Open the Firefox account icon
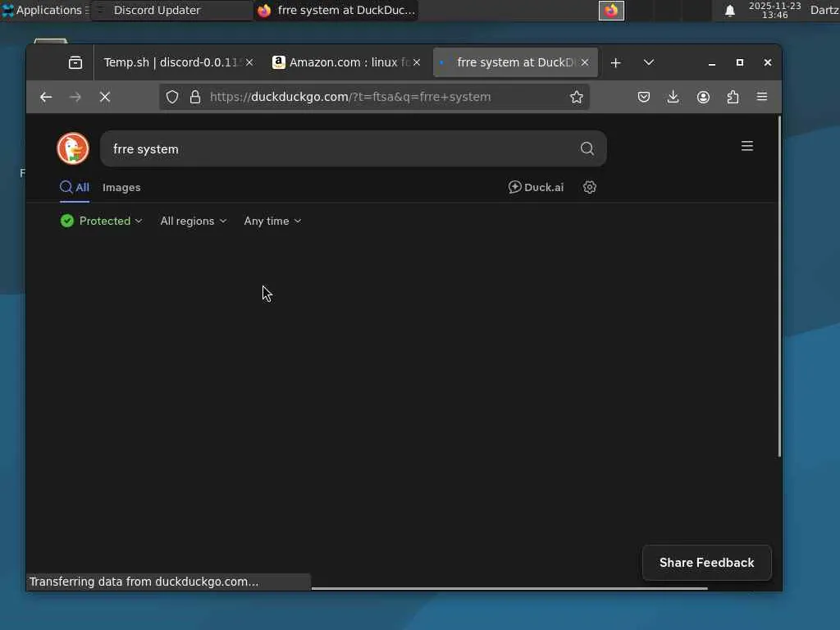 [703, 97]
